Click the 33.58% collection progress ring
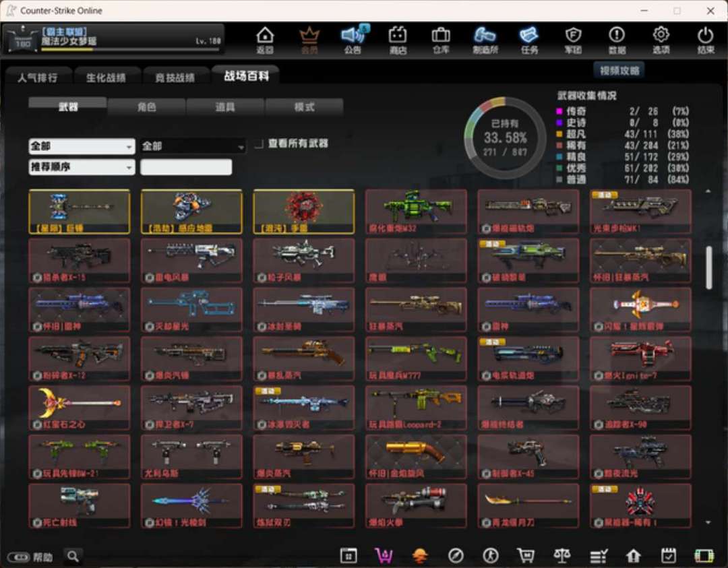728x568 pixels. tap(505, 137)
